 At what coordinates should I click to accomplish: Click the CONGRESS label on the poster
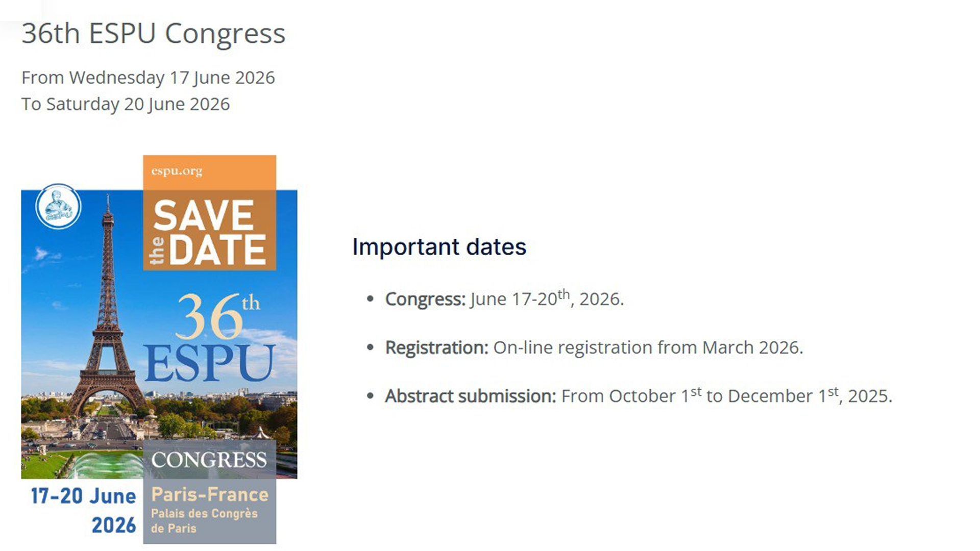pos(209,460)
